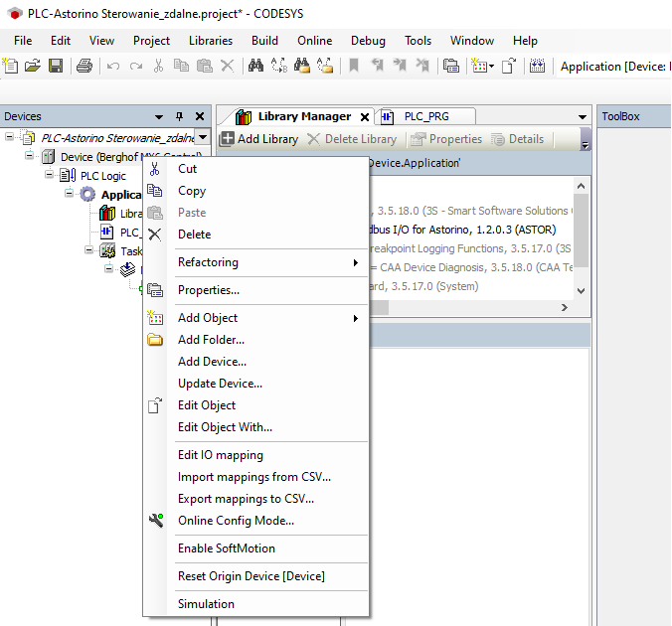Close the Library Manager tab
Viewport: 672px width, 626px height.
point(365,117)
